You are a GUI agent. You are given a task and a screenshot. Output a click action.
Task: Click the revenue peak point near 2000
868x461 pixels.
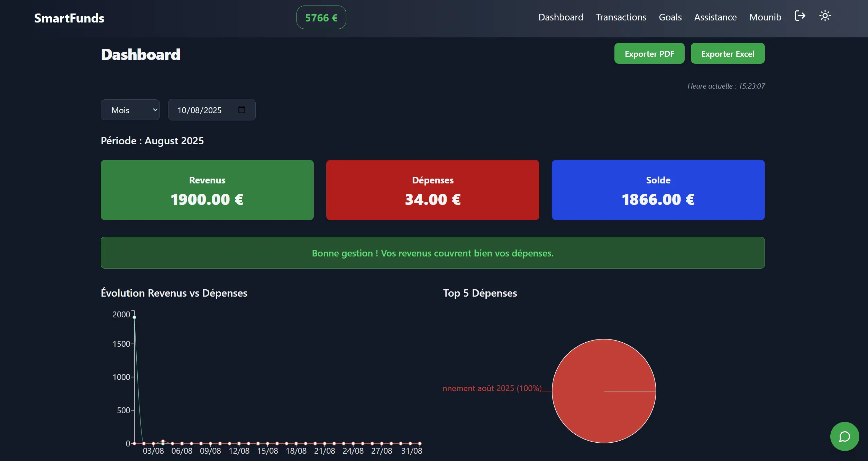tap(135, 317)
